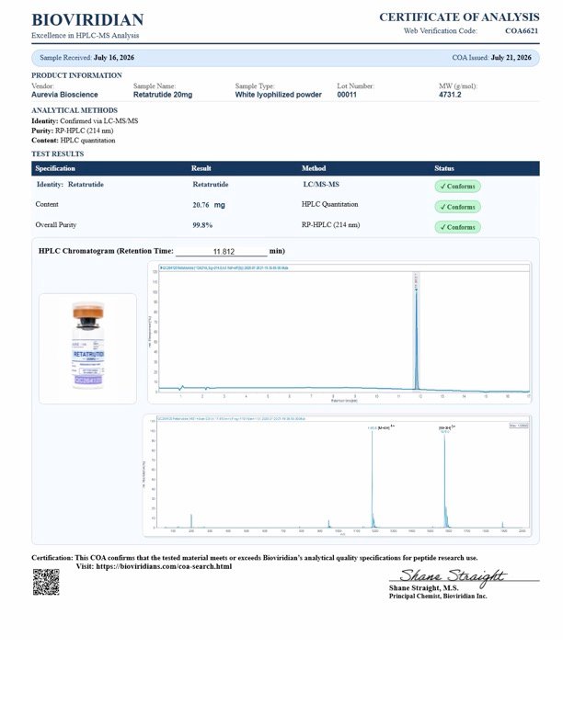Click the ANALYTICAL METHODS section heading
Image resolution: width=563 pixels, height=728 pixels.
click(x=75, y=110)
